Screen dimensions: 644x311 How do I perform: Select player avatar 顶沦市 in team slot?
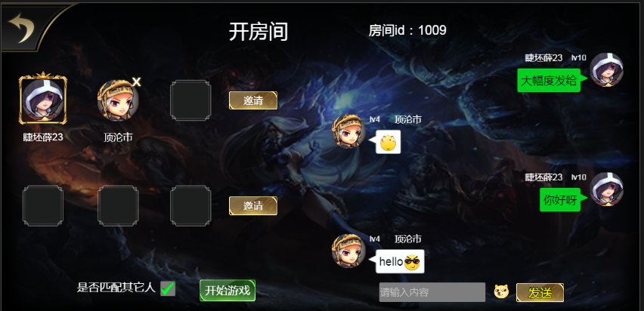pos(117,100)
